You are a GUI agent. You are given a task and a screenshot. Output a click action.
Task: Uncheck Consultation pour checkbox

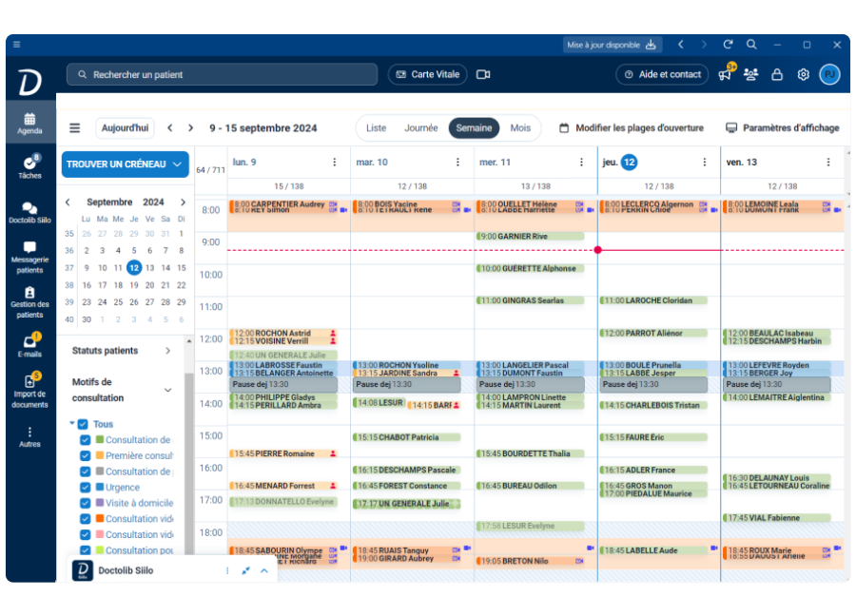coord(86,550)
